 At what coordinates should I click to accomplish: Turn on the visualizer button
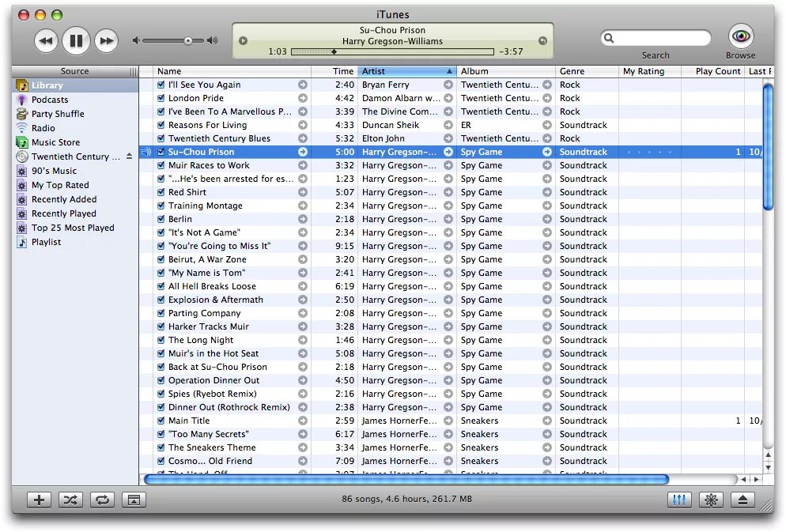[711, 500]
